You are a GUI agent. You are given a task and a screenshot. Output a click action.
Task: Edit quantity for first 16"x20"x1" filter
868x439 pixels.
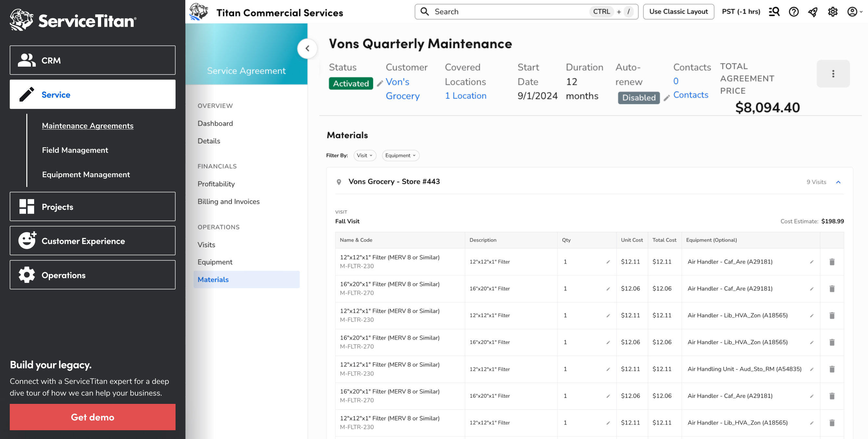coord(608,289)
